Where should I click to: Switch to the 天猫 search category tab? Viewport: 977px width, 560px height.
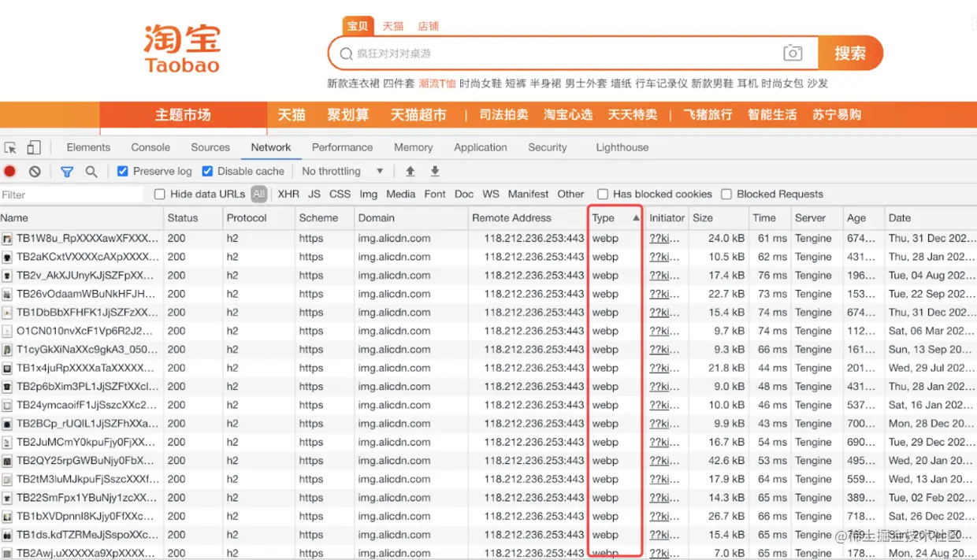tap(392, 25)
